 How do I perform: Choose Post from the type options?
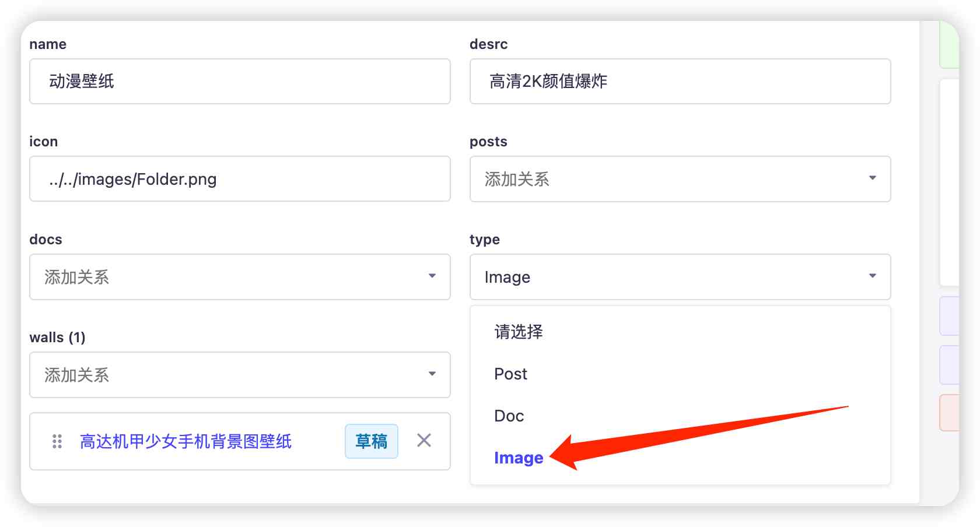point(510,374)
